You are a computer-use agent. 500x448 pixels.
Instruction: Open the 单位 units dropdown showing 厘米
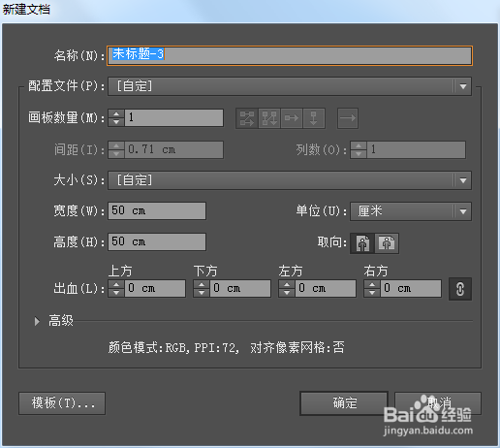point(411,211)
